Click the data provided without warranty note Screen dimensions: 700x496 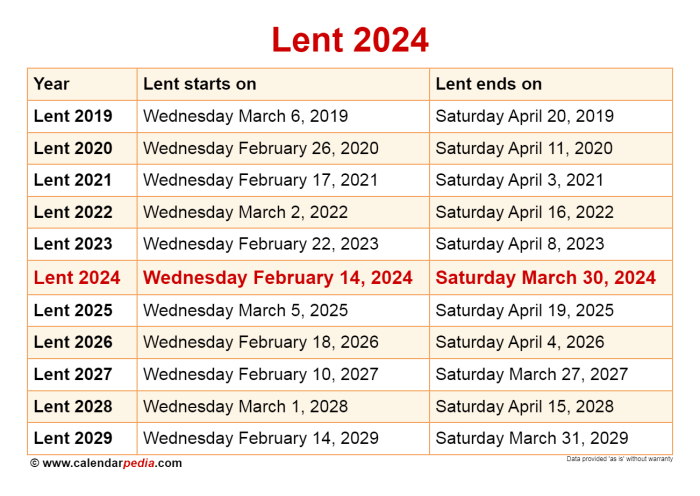tap(619, 459)
